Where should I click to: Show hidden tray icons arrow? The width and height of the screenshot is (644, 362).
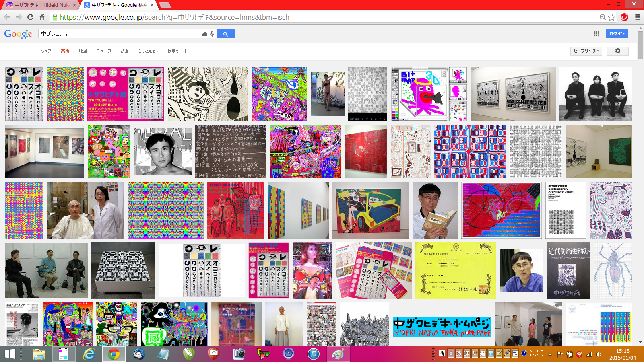pyautogui.click(x=550, y=354)
